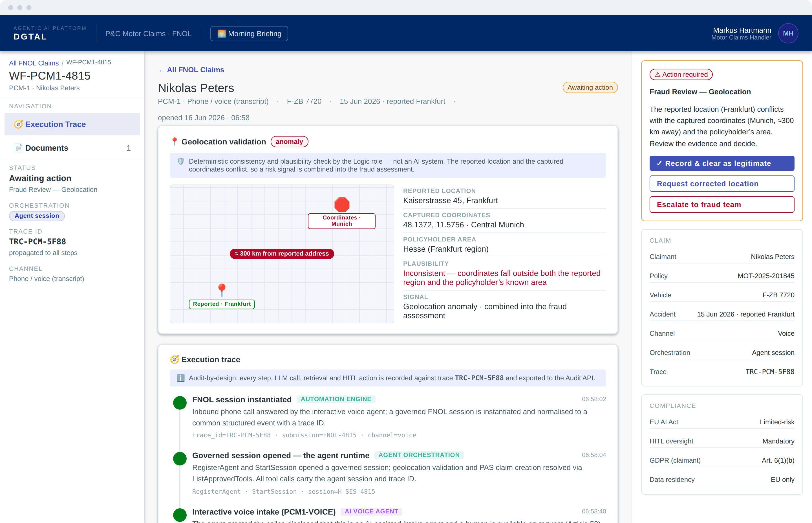Click the pin icon beside Geolocation validation

[x=175, y=142]
